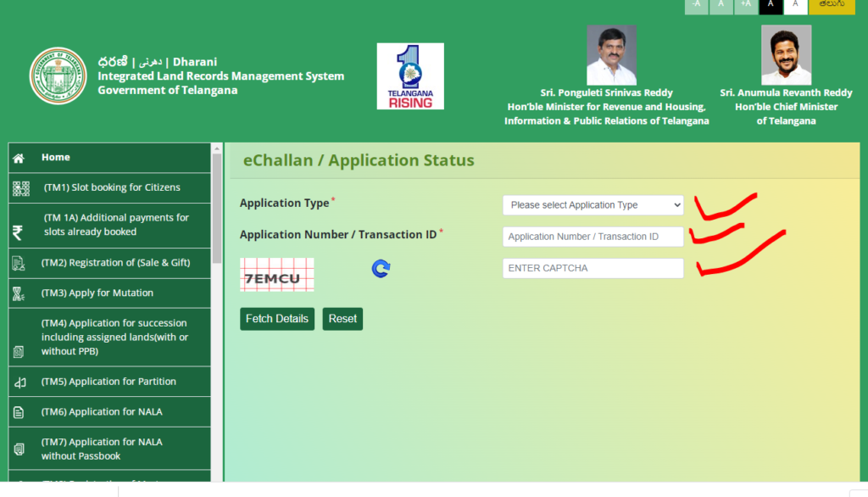
Task: Switch the language to Telugu
Action: pos(832,6)
